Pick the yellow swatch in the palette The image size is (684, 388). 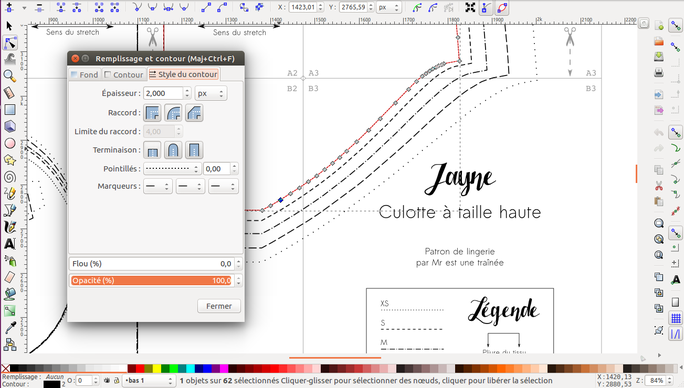coord(157,368)
